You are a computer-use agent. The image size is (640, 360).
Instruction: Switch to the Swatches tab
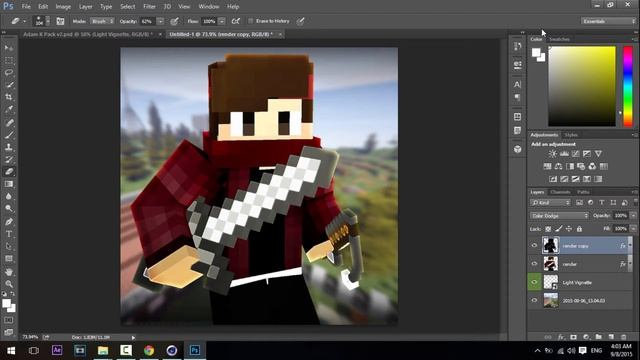559,39
